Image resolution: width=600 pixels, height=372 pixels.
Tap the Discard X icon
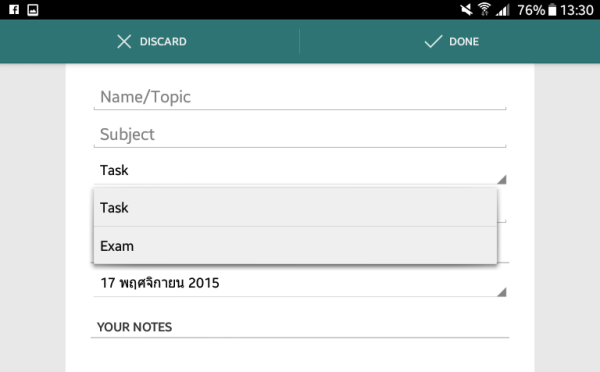[x=124, y=41]
